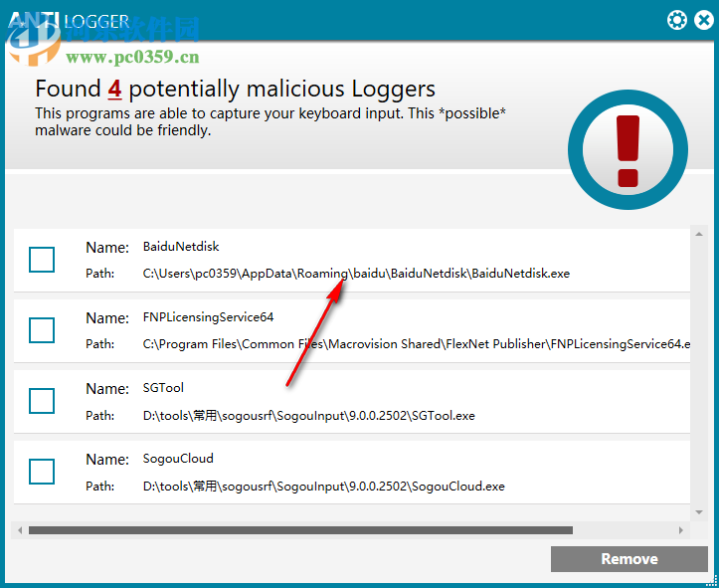Click the horizontal scrollbar thumb

click(x=300, y=530)
